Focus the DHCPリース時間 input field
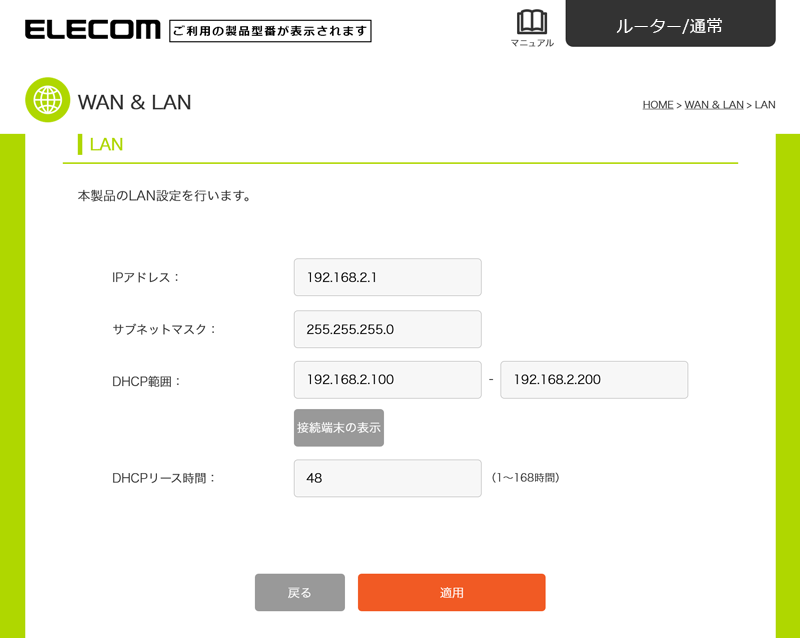800x638 pixels. tap(387, 478)
